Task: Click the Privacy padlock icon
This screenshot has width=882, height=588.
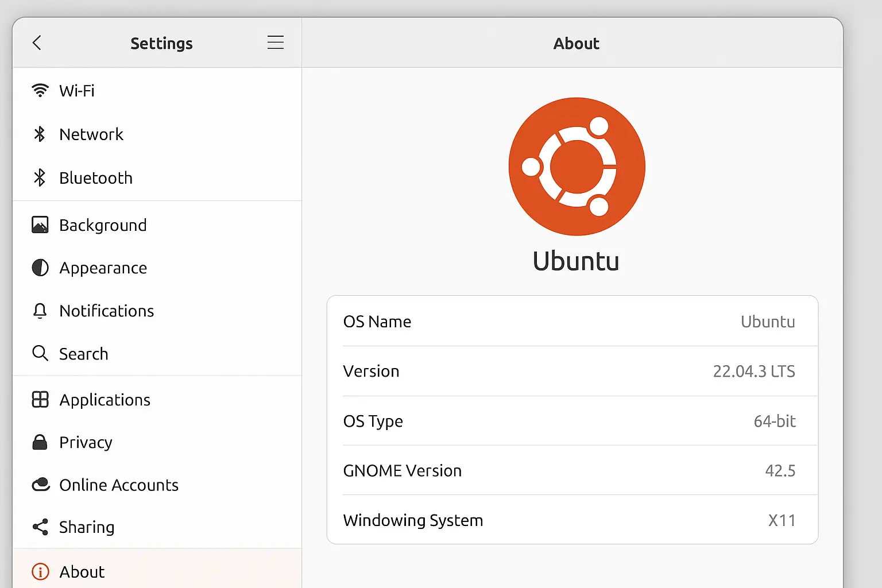Action: (x=39, y=442)
